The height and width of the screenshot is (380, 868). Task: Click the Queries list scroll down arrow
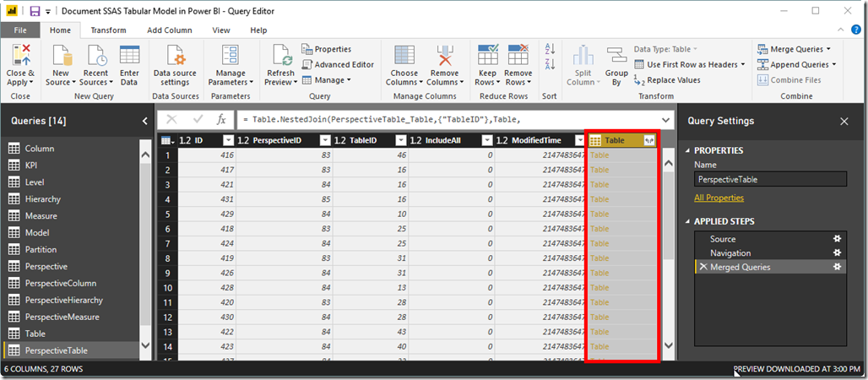(x=145, y=345)
